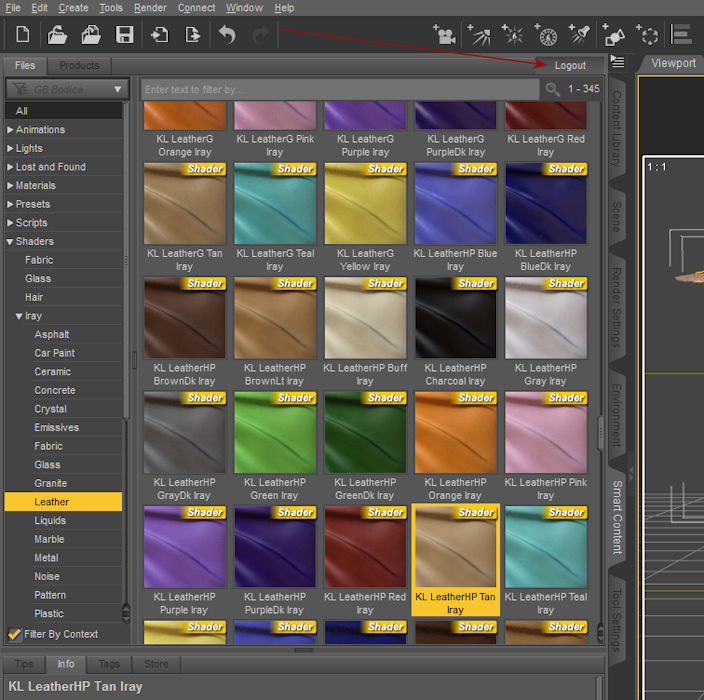Image resolution: width=704 pixels, height=700 pixels.
Task: Switch to the Products tab
Action: [x=79, y=66]
